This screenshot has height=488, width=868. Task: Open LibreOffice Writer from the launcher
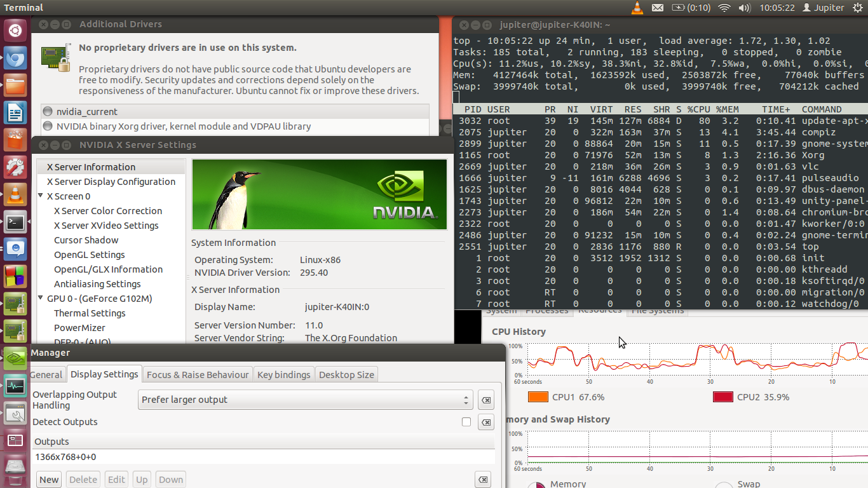click(15, 113)
